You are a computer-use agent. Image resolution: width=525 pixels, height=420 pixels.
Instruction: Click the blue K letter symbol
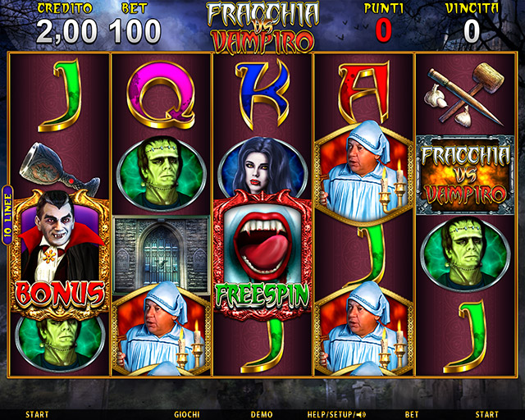tap(262, 94)
